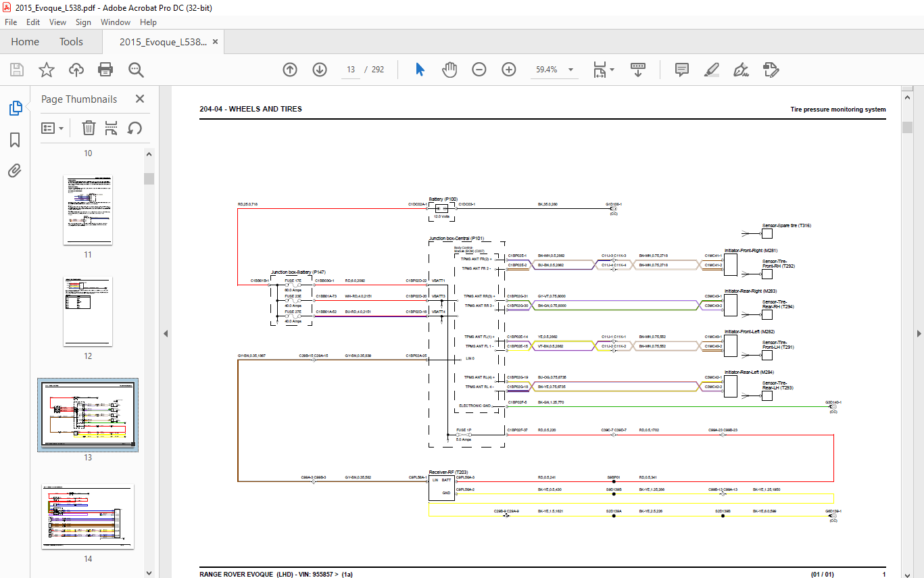Click the Stamp tool icon
This screenshot has height=578, width=924.
[x=771, y=70]
